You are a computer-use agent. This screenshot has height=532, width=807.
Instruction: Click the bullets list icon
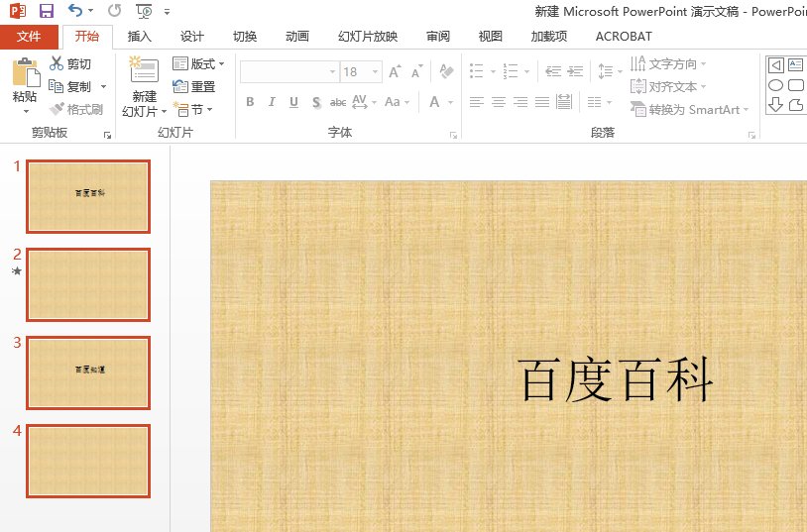(477, 71)
